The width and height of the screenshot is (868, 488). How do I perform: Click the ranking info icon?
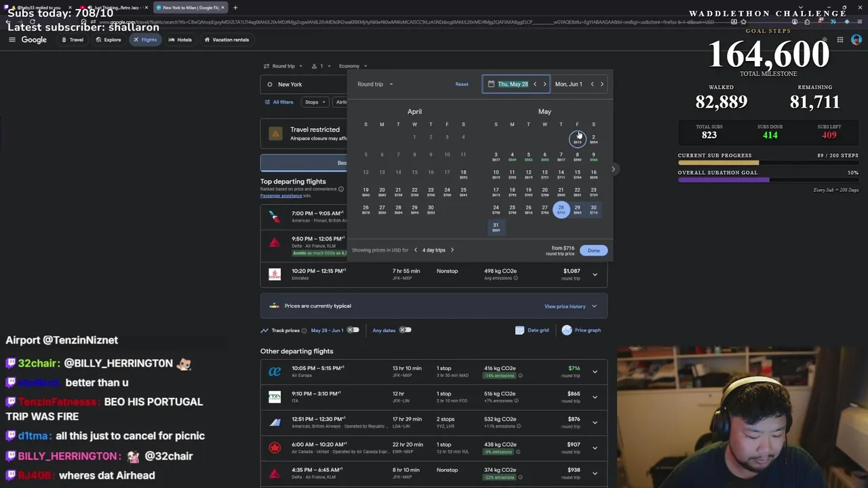[341, 189]
